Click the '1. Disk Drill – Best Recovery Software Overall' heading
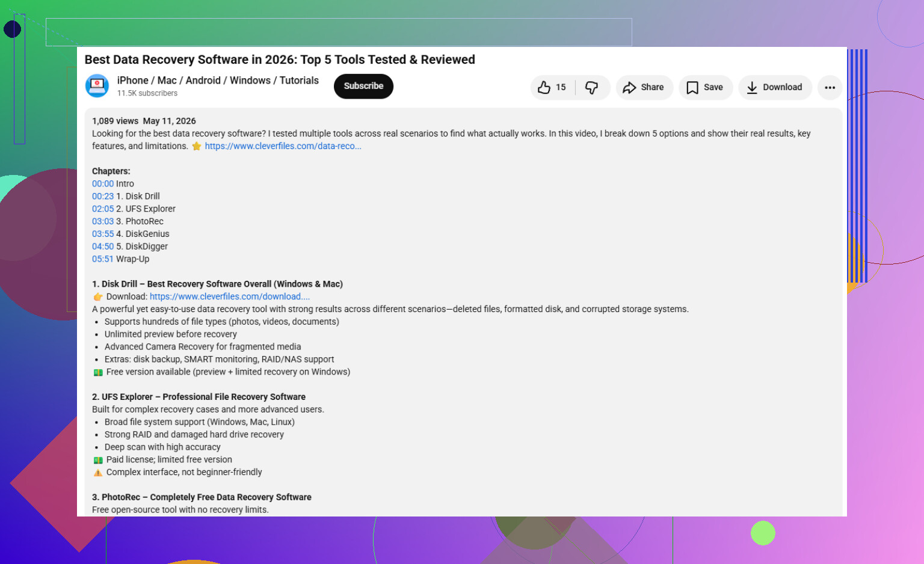Screen dimensions: 924x564 [x=217, y=284]
